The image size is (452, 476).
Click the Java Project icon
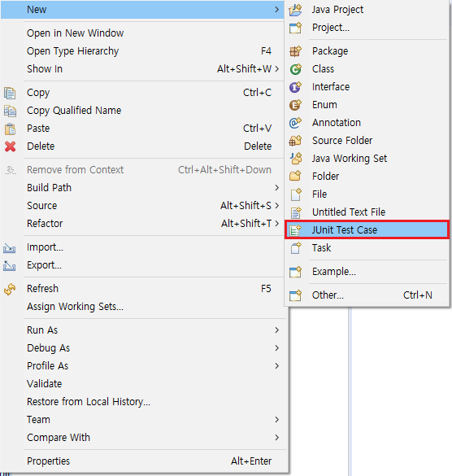coord(295,10)
